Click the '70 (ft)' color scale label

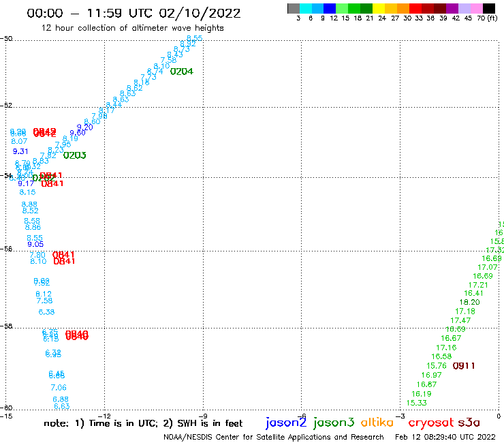pos(487,18)
